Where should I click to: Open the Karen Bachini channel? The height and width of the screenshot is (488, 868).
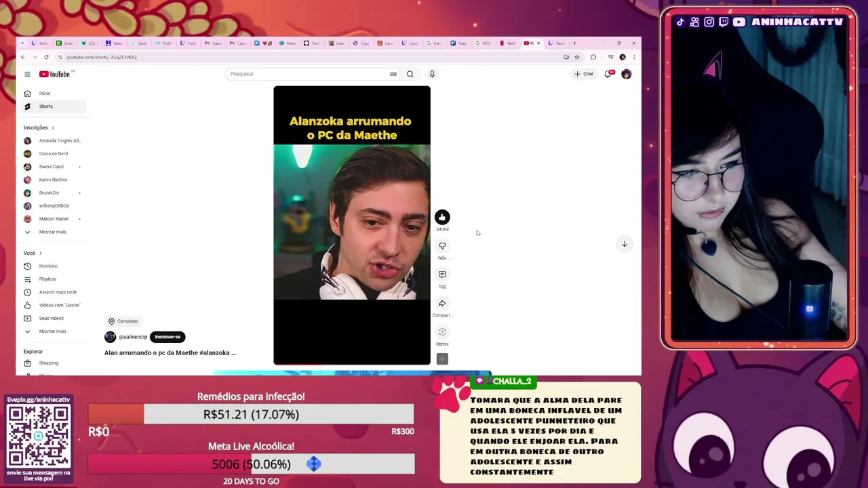54,180
